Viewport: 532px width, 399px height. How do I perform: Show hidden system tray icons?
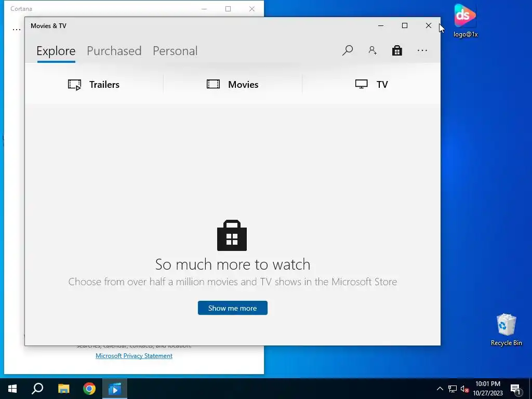point(440,389)
